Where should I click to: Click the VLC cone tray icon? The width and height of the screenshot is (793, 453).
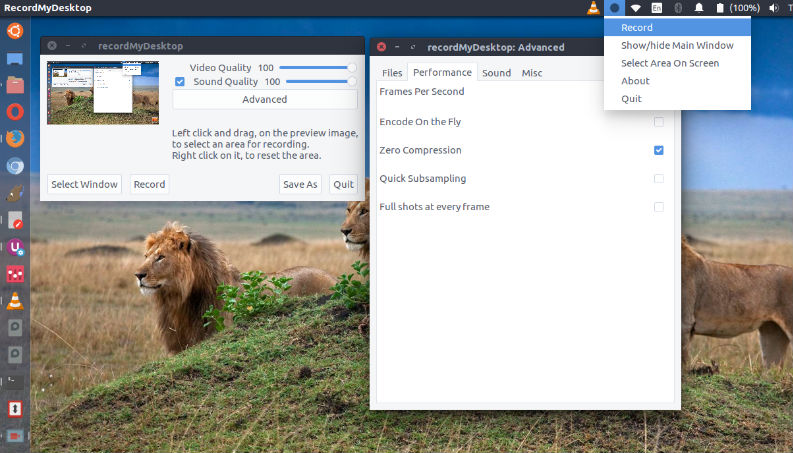tap(593, 8)
